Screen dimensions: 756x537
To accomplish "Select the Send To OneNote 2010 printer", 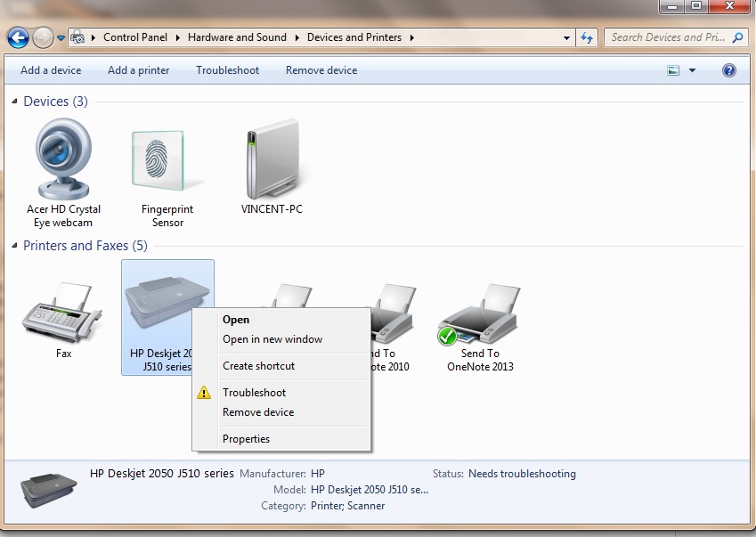I will [392, 328].
